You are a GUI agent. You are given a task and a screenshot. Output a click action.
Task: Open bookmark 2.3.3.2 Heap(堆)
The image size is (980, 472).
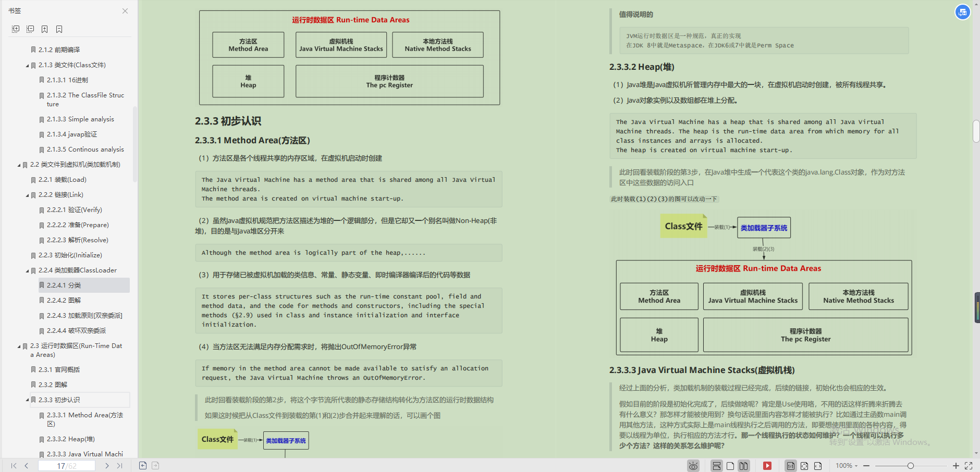click(x=71, y=439)
